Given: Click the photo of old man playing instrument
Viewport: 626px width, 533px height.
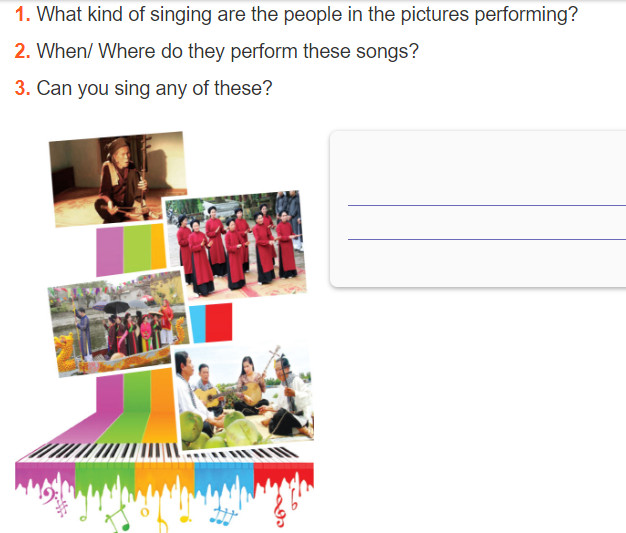Looking at the screenshot, I should 118,179.
